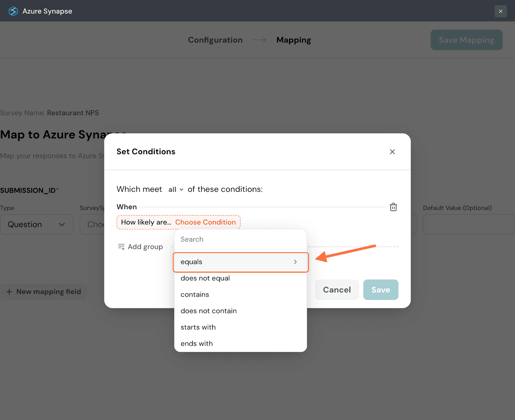Click the Azure Synapse logo icon
The image size is (515, 420).
tap(13, 11)
